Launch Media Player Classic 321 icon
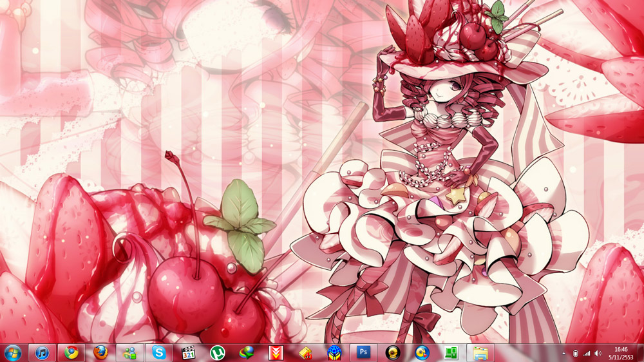The width and height of the screenshot is (644, 362). pos(188,353)
